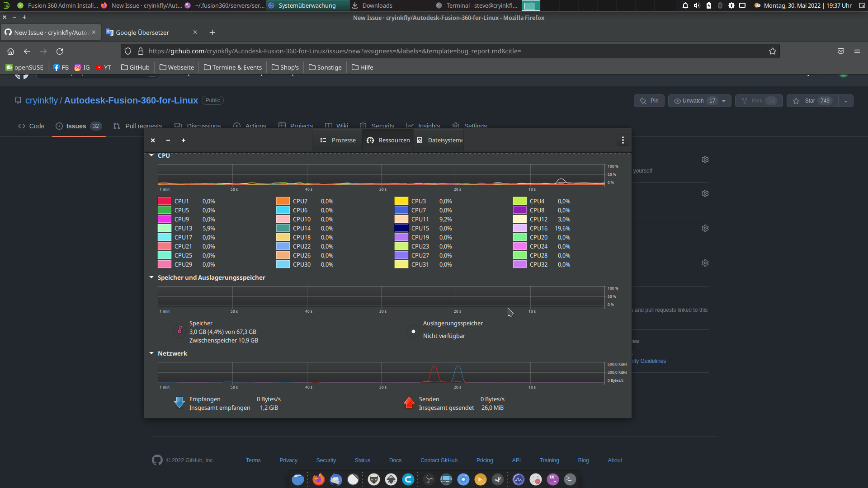Click the terminal icon in the dock

pyautogui.click(x=570, y=479)
